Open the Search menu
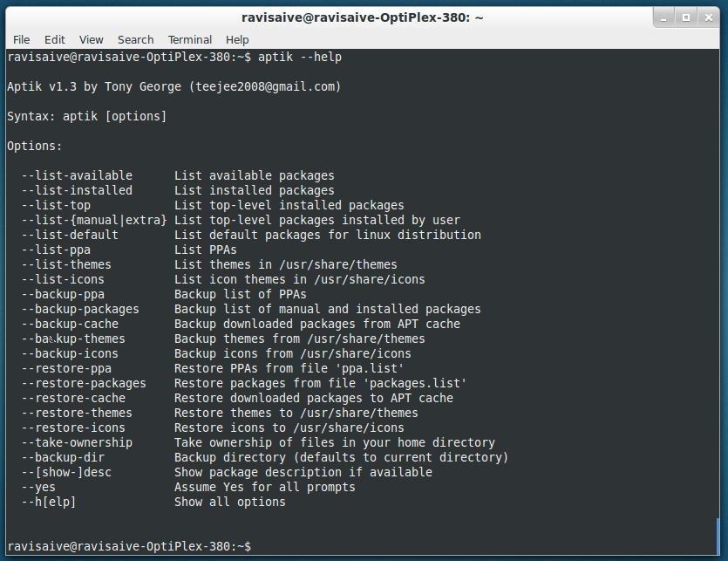728x561 pixels. (135, 39)
